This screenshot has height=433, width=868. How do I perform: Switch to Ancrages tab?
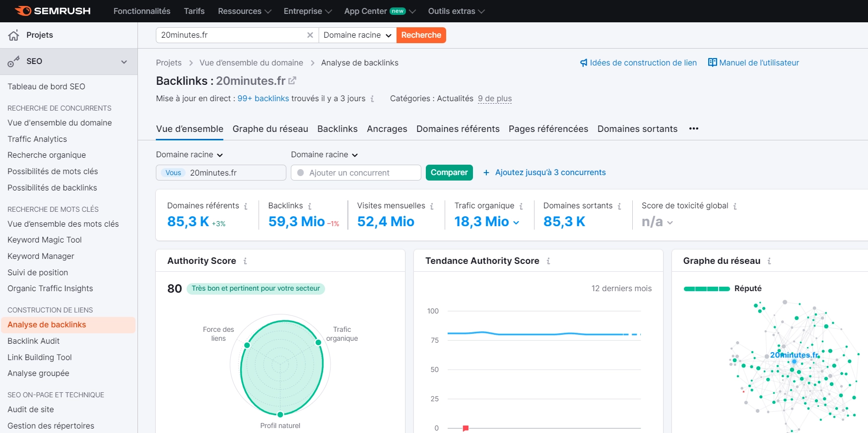(x=387, y=129)
